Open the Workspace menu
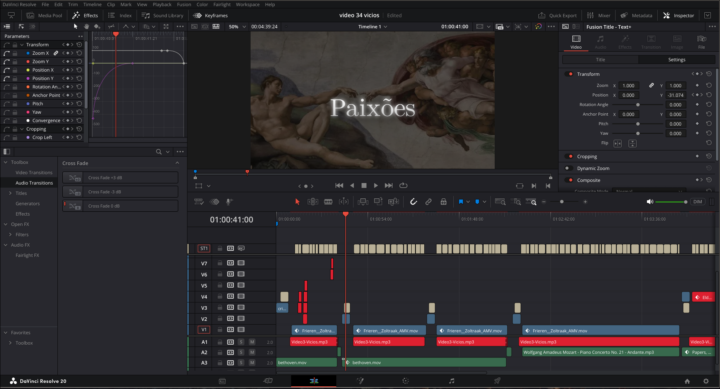 click(x=248, y=4)
